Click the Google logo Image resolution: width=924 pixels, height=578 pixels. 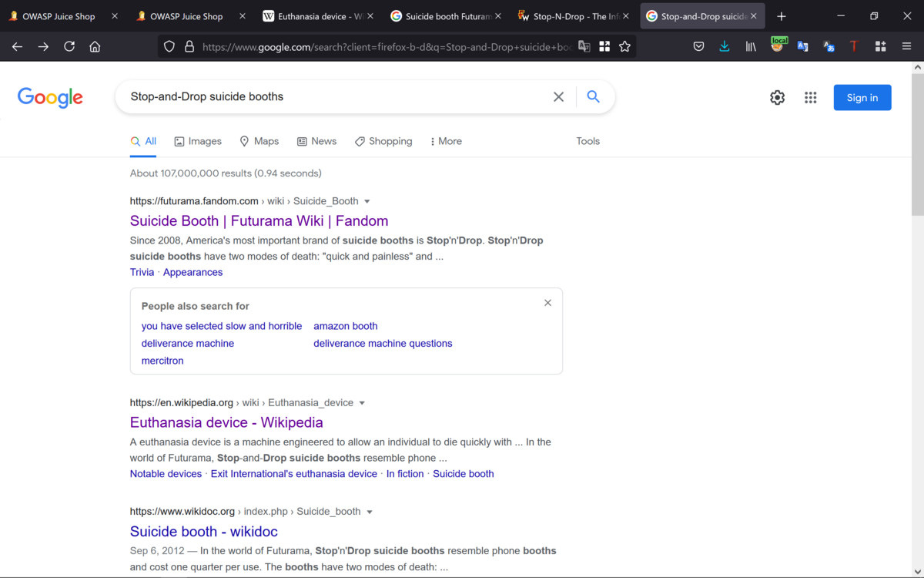pyautogui.click(x=50, y=98)
